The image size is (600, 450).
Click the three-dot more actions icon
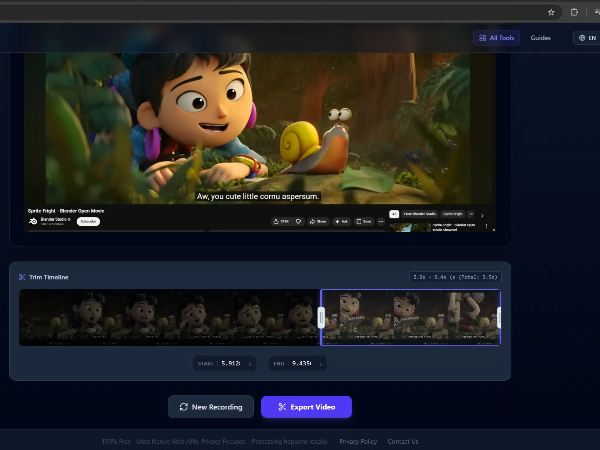click(x=381, y=222)
